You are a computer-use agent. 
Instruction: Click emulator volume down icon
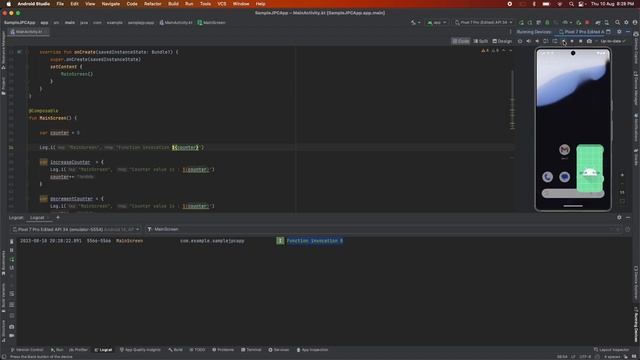537,41
